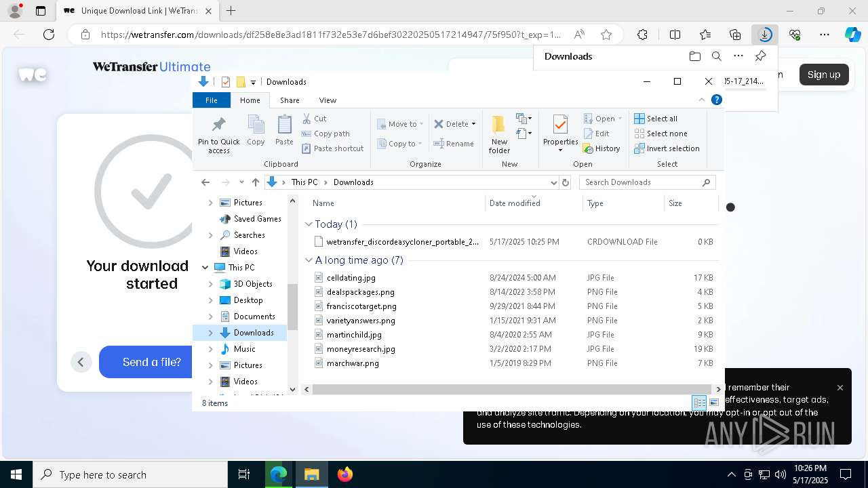Viewport: 868px width, 488px height.
Task: Search downloads in Edge panel
Action: click(716, 56)
